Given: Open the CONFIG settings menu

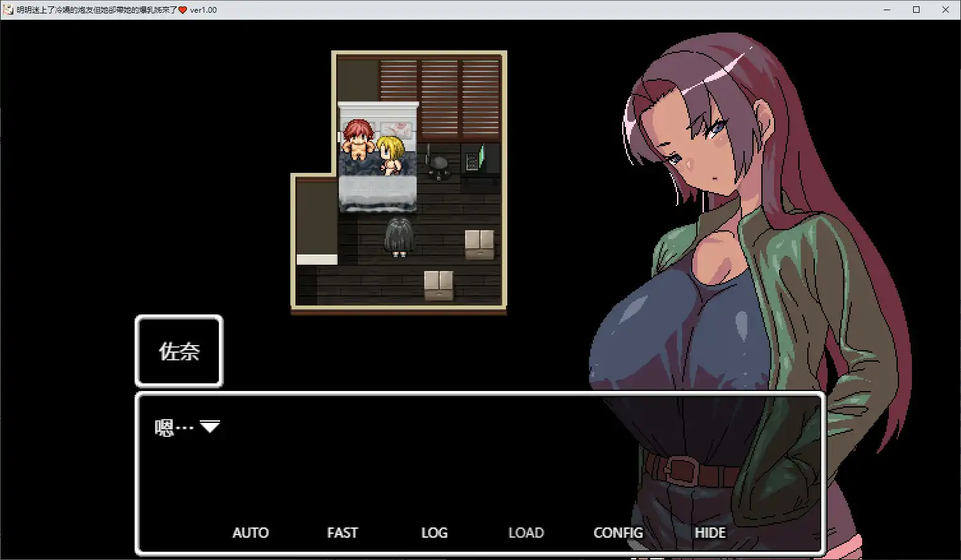Looking at the screenshot, I should (x=618, y=533).
